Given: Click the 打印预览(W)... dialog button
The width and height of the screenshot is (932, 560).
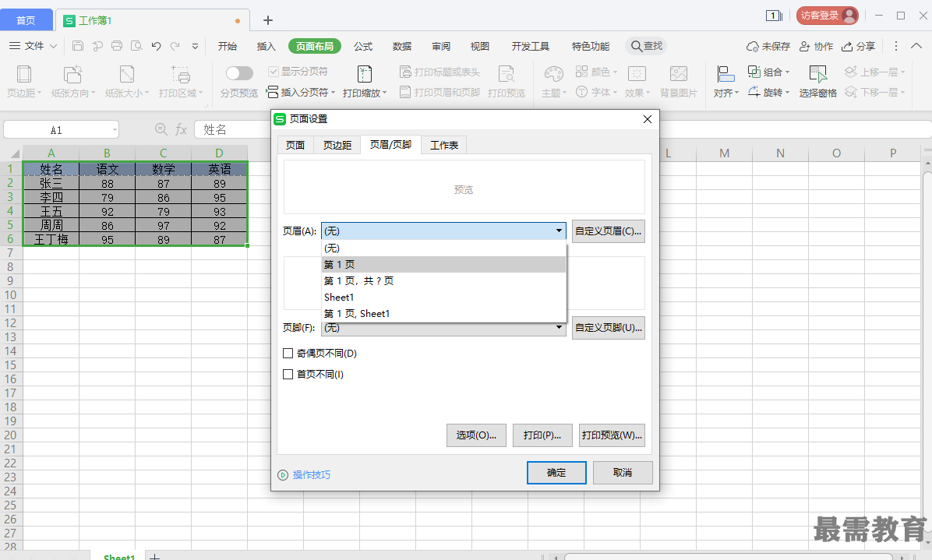Looking at the screenshot, I should pyautogui.click(x=612, y=435).
